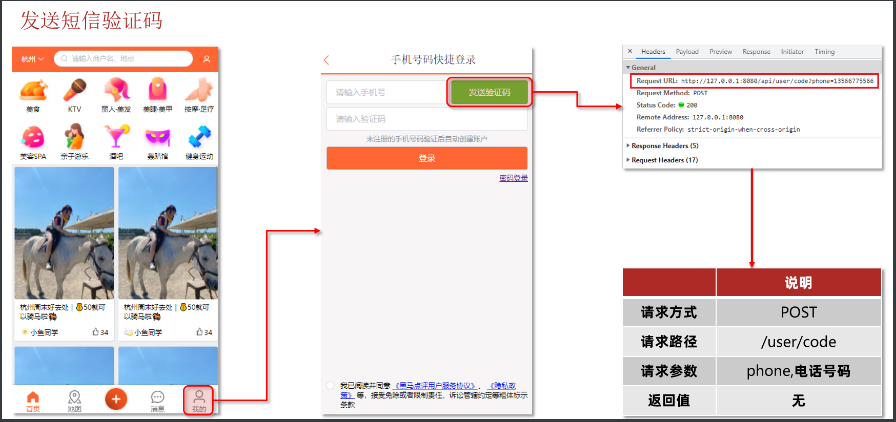The height and width of the screenshot is (422, 896).
Task: Open the 美睫·美甲 nail category icon
Action: pos(158,90)
